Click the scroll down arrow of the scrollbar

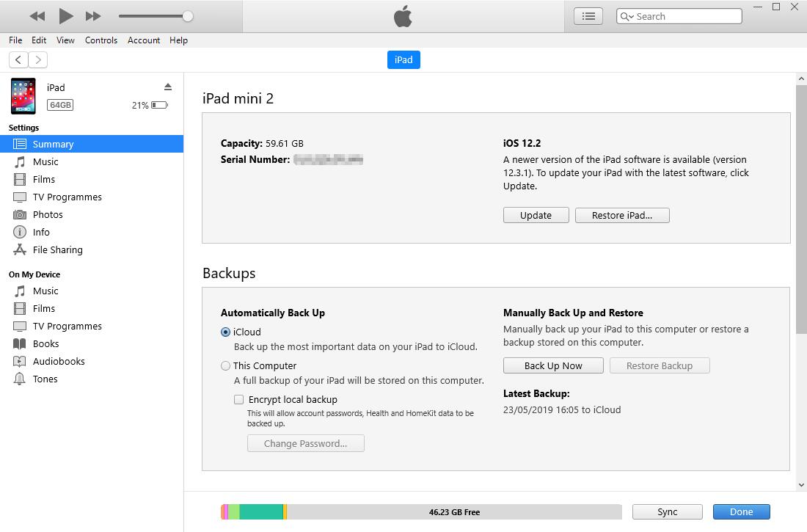click(x=801, y=484)
